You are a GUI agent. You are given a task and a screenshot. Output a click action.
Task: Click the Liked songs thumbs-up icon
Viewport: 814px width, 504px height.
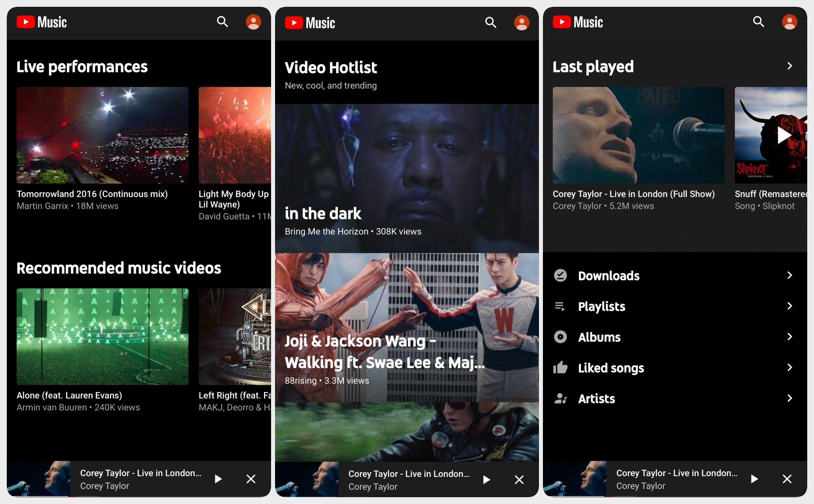pyautogui.click(x=560, y=367)
